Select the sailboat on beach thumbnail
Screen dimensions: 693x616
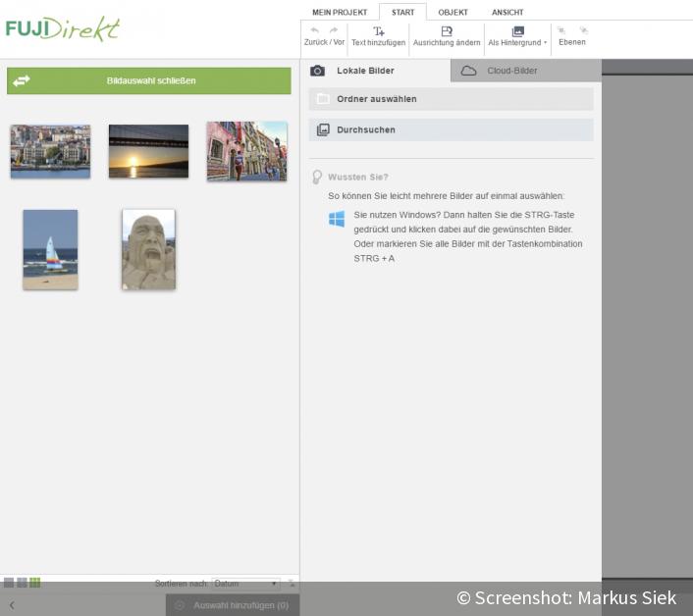point(50,249)
